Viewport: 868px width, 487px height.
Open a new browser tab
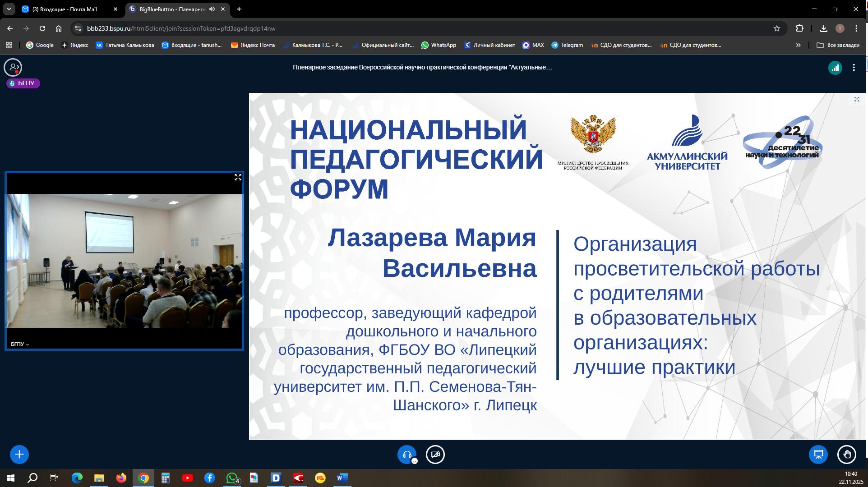239,9
